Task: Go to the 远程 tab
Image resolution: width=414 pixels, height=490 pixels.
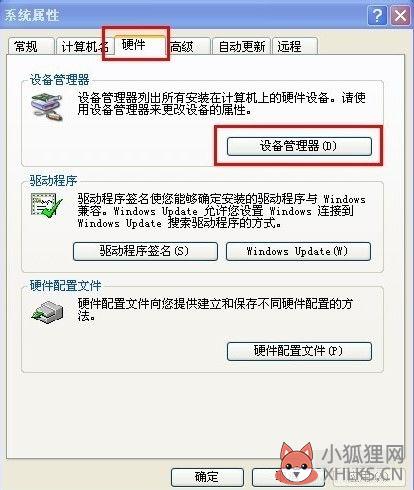Action: (x=295, y=46)
